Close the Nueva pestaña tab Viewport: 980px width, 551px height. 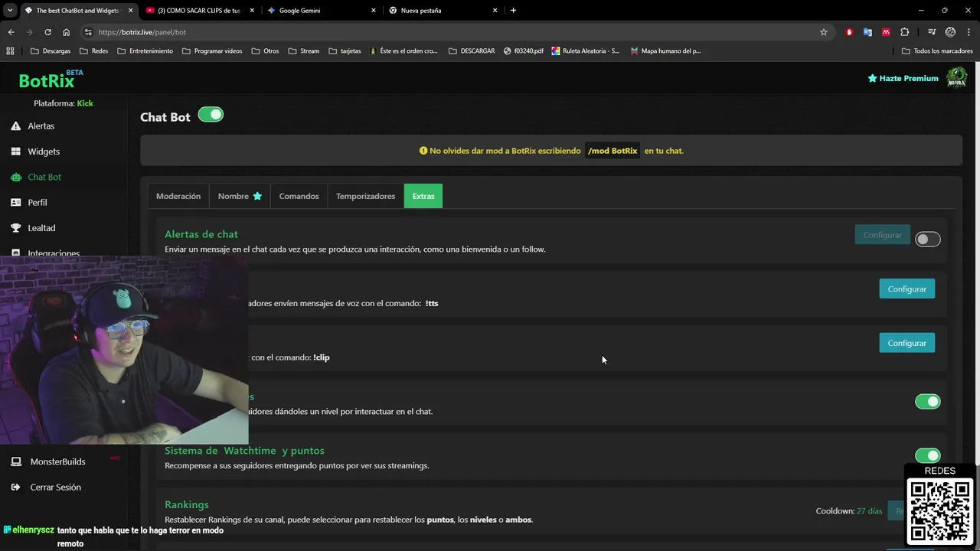pos(495,11)
